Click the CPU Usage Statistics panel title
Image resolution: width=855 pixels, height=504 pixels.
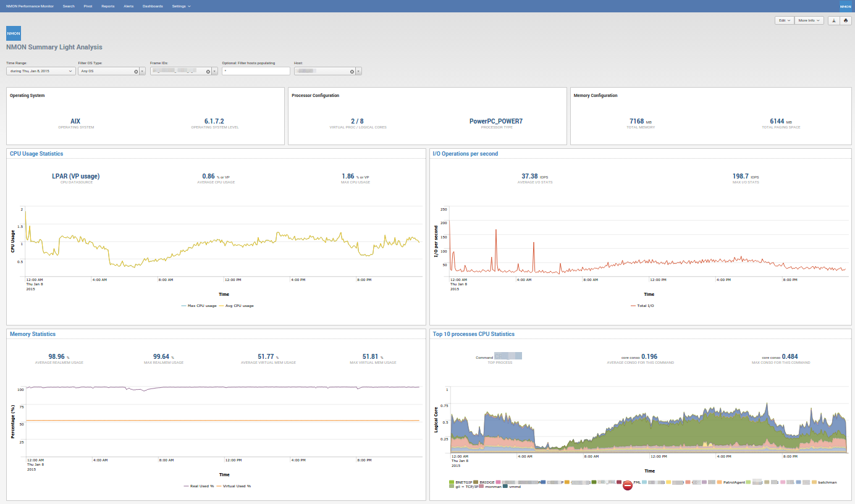click(36, 154)
